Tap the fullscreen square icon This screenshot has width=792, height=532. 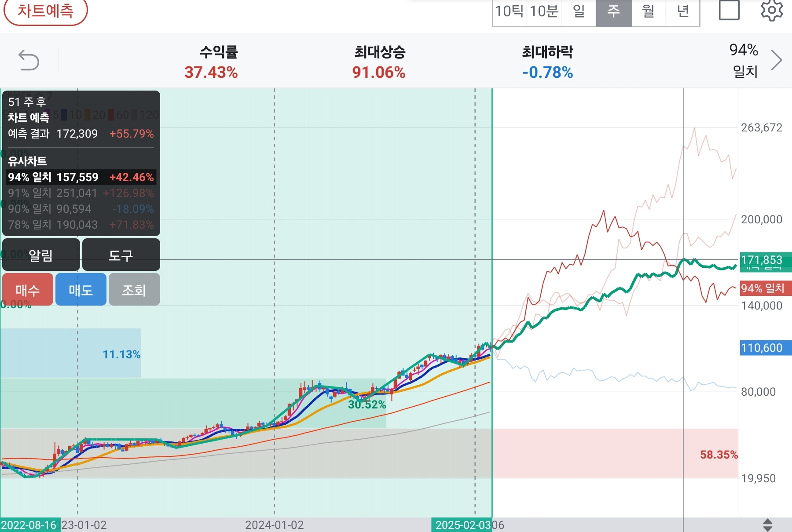point(729,10)
